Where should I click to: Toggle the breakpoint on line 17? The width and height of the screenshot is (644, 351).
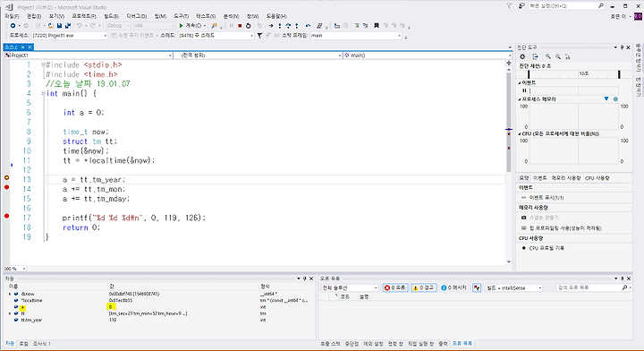[x=6, y=216]
